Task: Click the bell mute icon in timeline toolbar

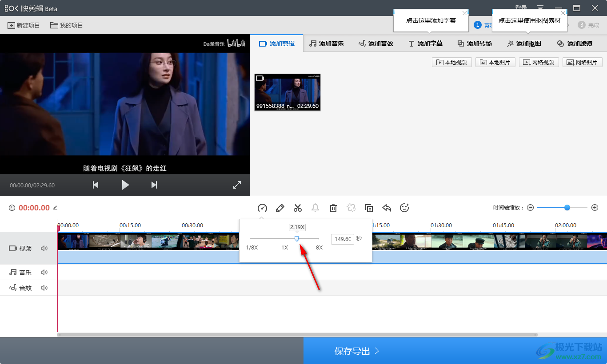Action: click(x=315, y=208)
